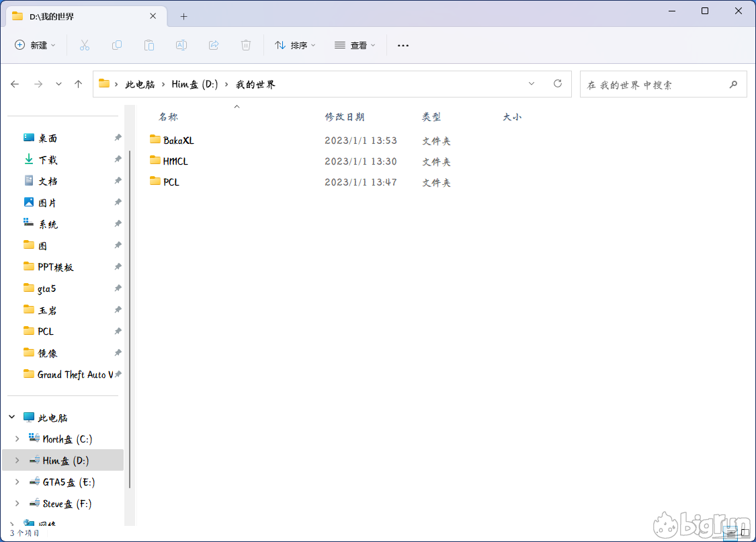Select North盘 (C:) drive

[x=67, y=439]
